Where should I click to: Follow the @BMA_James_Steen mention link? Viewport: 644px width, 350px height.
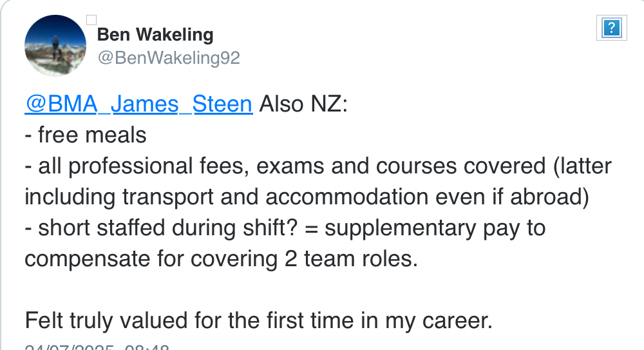coord(139,104)
